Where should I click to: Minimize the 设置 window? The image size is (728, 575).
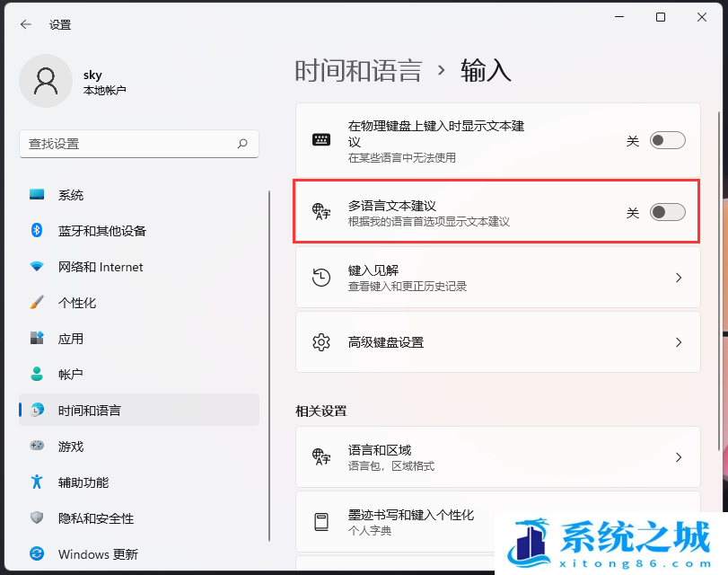[618, 17]
